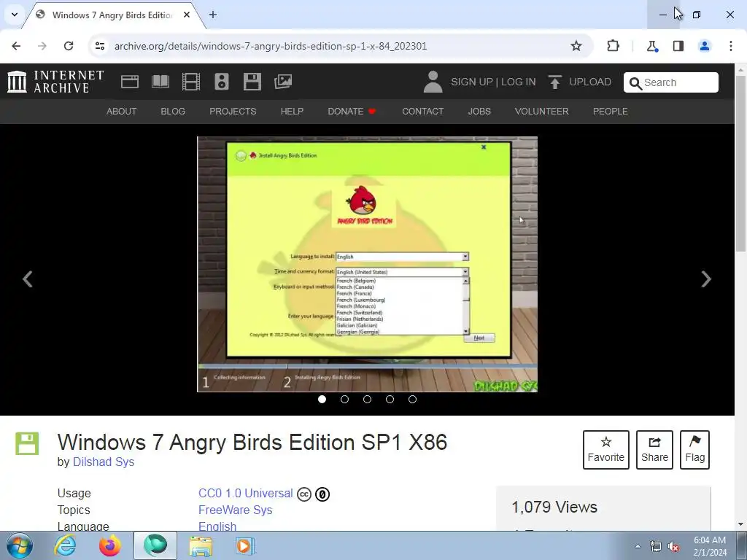Open the media player taskbar icon
Image resolution: width=747 pixels, height=560 pixels.
pyautogui.click(x=245, y=545)
